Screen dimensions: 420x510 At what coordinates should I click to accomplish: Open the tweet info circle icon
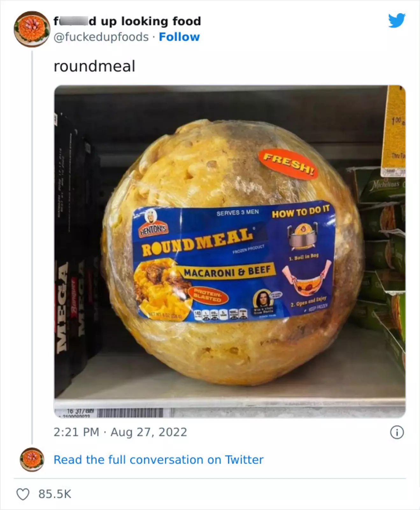[397, 433]
